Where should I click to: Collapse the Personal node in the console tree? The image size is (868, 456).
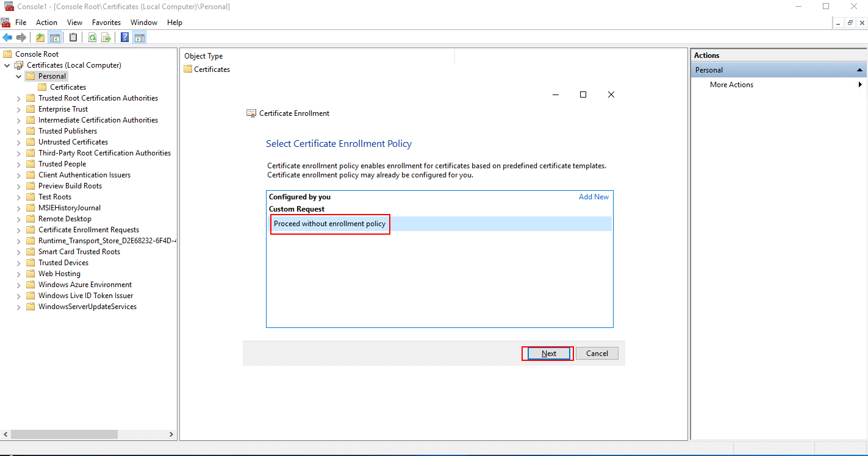point(18,76)
